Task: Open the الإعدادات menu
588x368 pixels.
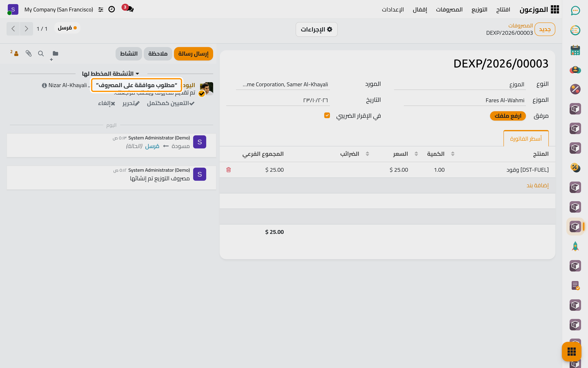Action: coord(393,10)
